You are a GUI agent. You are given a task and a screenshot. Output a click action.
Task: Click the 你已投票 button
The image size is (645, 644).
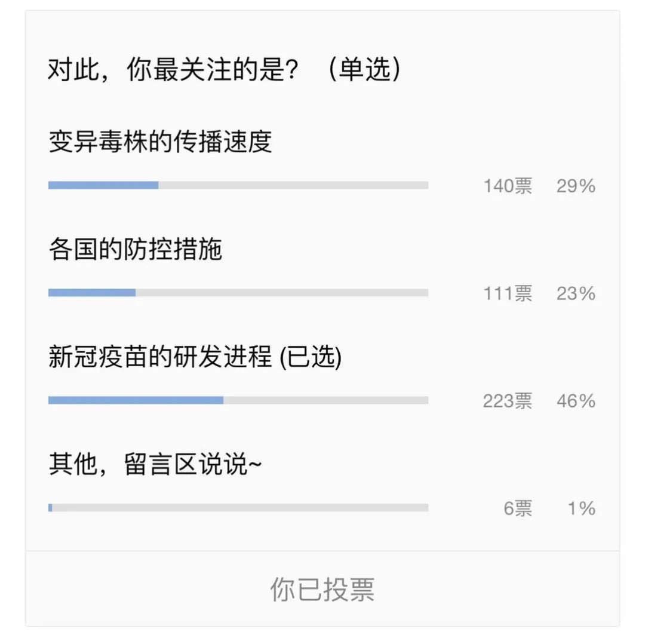322,589
